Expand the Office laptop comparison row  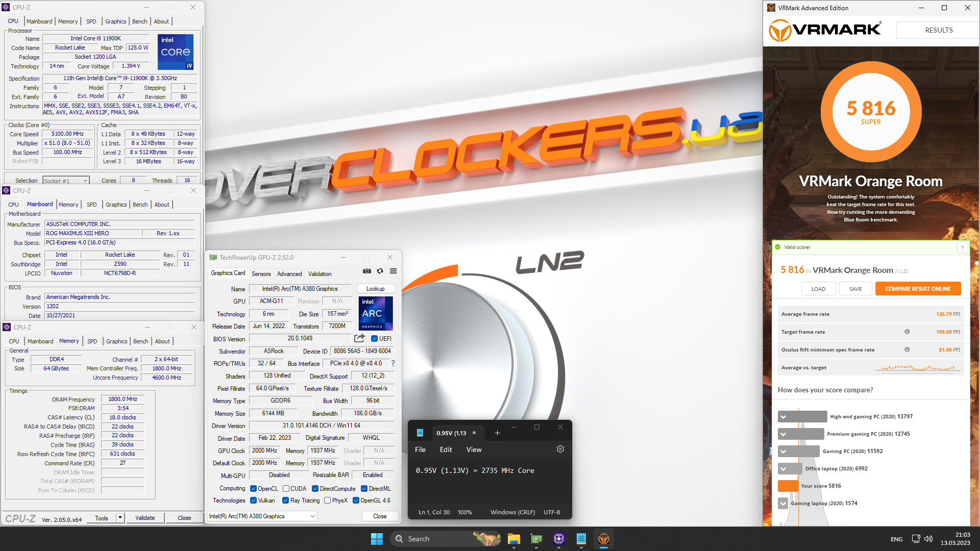783,469
